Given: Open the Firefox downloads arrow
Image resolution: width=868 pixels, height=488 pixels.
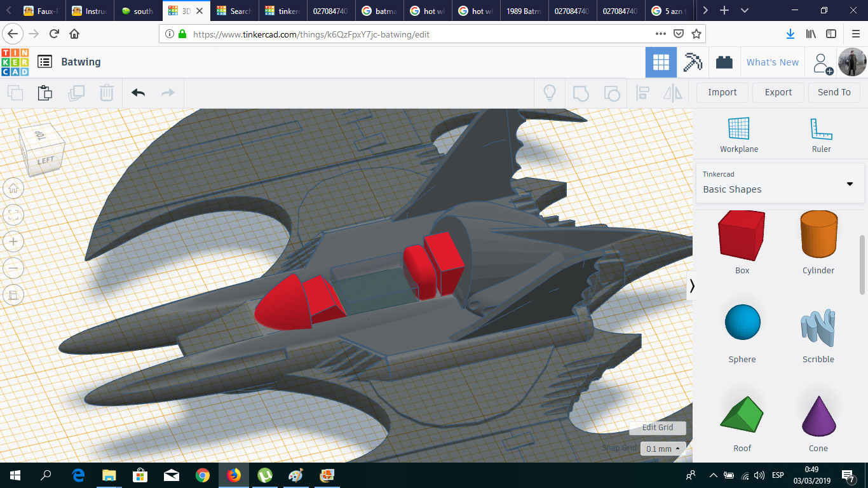Looking at the screenshot, I should click(790, 34).
